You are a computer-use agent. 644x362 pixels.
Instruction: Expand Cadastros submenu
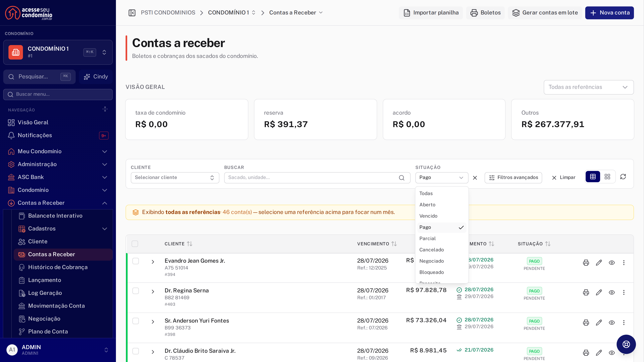pyautogui.click(x=63, y=229)
